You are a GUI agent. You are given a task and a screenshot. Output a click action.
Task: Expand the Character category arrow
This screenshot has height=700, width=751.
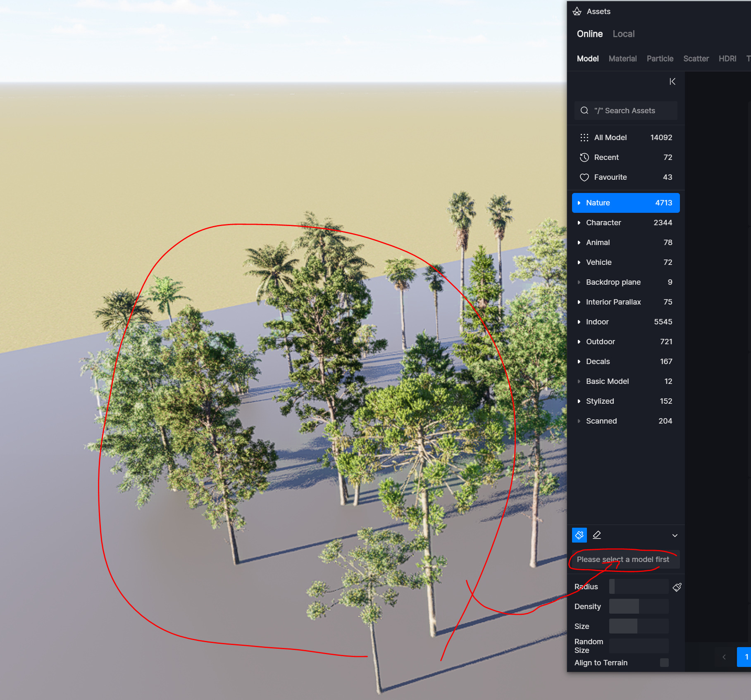click(579, 223)
